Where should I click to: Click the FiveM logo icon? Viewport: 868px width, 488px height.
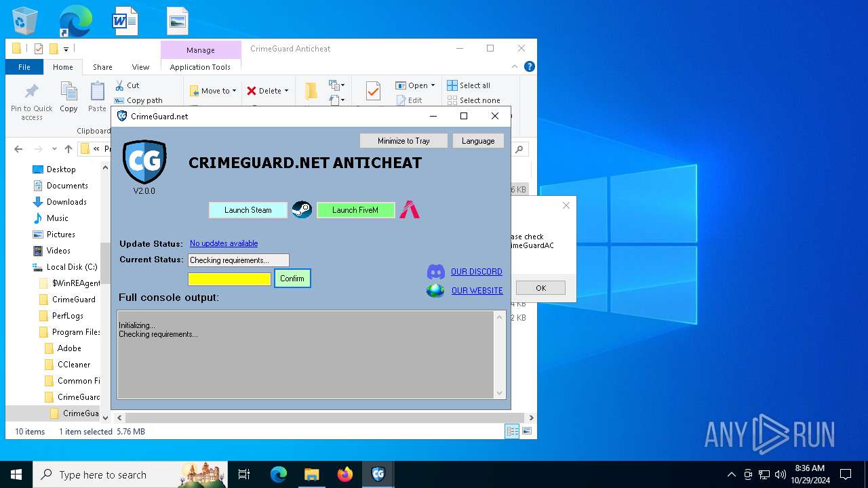coord(409,210)
